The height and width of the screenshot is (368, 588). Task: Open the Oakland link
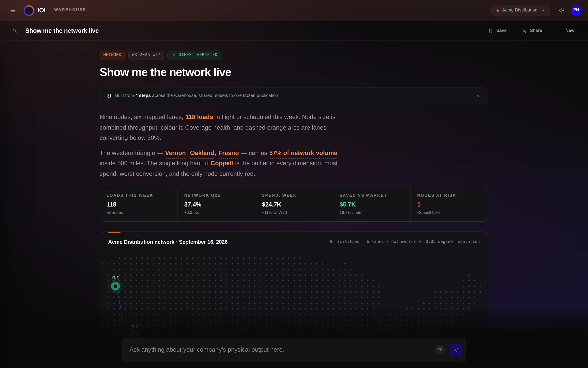(x=202, y=153)
